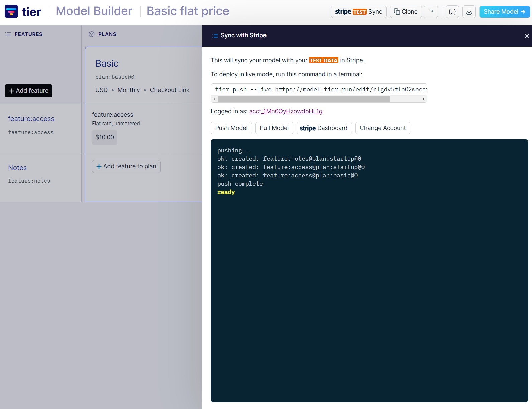Click the Share Model button
The image size is (532, 409).
(504, 12)
